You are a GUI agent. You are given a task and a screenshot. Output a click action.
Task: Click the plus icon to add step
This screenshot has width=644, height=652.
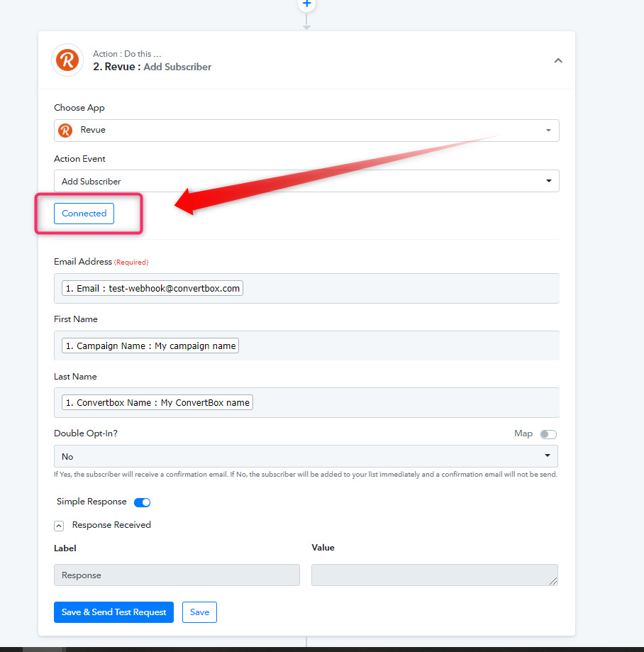click(307, 4)
